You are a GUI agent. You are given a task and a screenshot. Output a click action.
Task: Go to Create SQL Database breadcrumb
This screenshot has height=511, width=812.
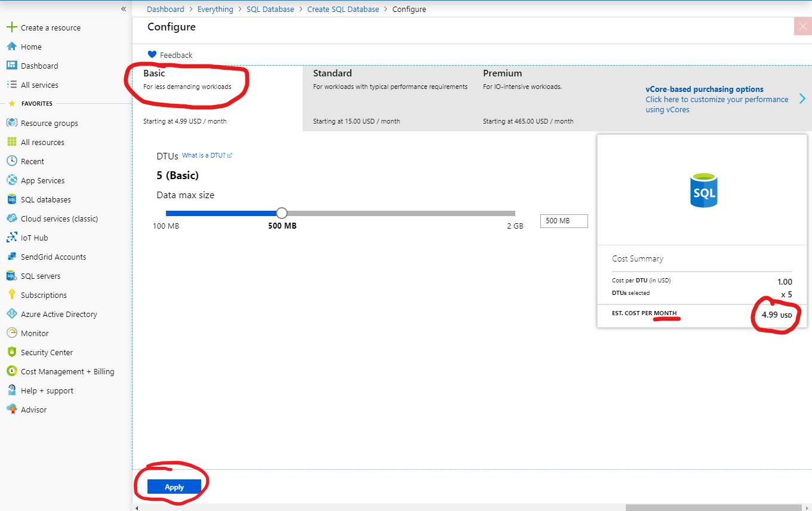pyautogui.click(x=343, y=9)
